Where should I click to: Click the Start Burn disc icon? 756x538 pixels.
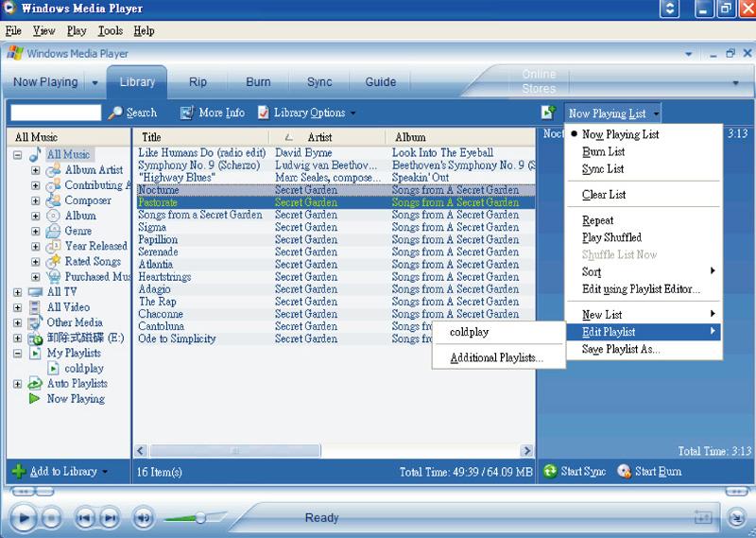624,471
